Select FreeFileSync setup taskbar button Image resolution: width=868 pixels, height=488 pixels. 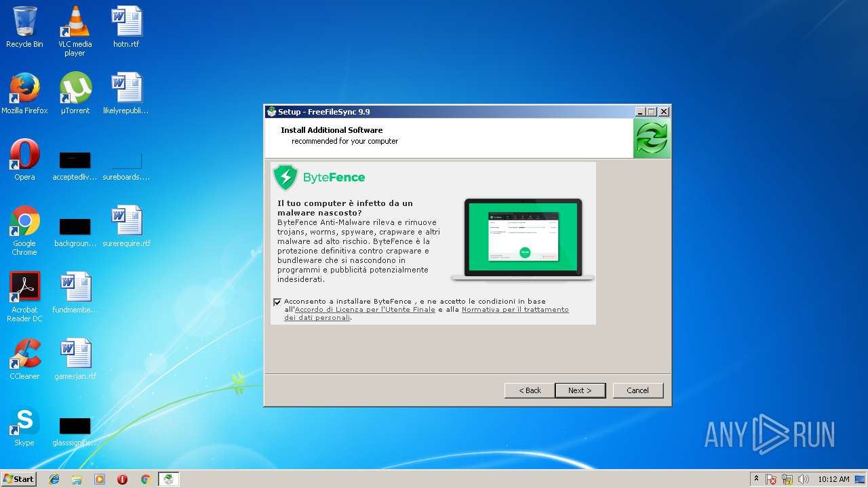(x=168, y=479)
